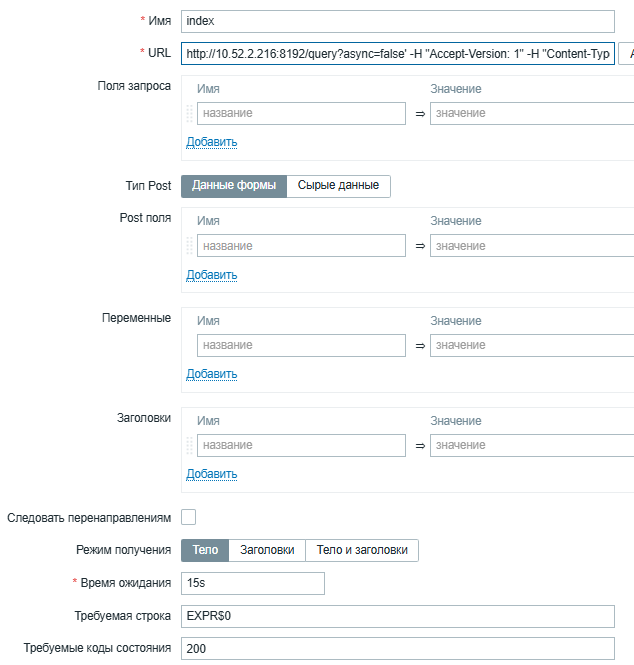Screen dimensions: 634x665
Task: Click 'Добавить' link under Post fields
Action: (x=212, y=275)
